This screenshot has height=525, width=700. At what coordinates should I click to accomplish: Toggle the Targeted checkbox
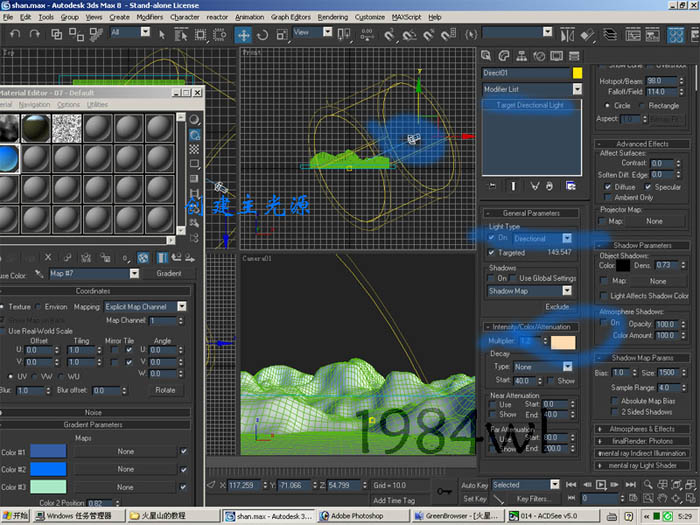(492, 253)
